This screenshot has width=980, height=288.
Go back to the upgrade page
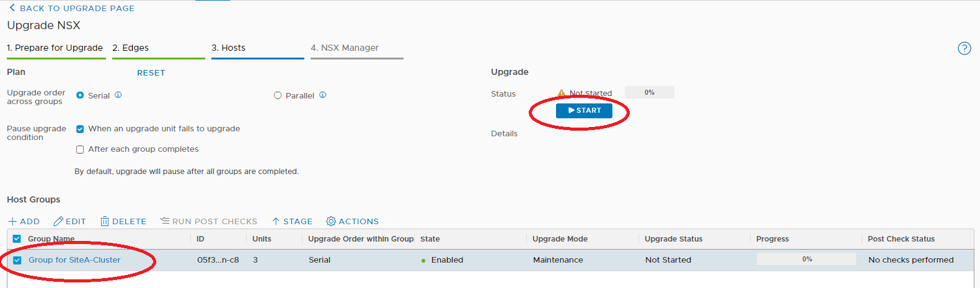pos(72,8)
